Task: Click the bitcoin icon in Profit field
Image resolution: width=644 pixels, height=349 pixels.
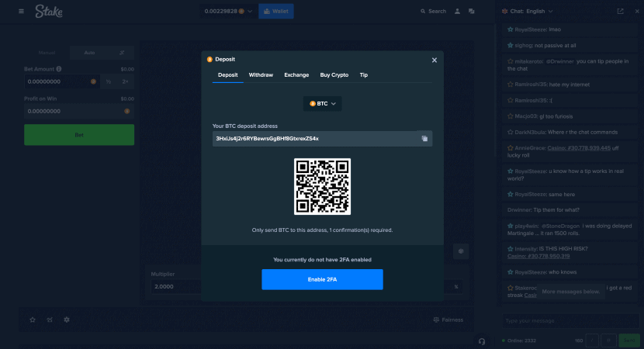Action: (127, 111)
